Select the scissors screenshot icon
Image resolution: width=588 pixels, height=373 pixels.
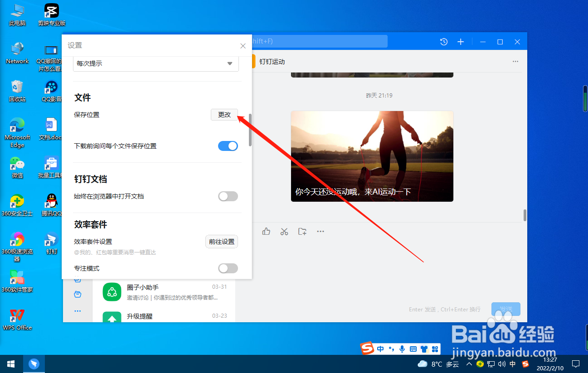tap(284, 232)
